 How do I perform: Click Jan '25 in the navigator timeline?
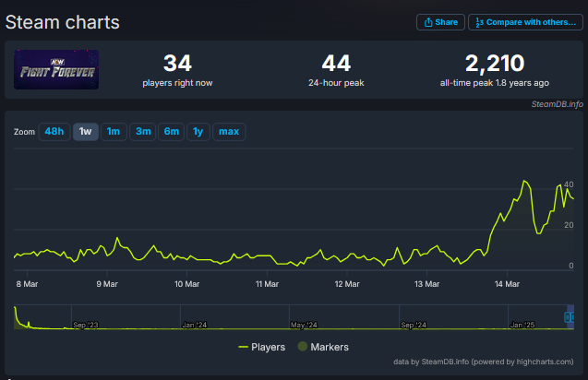pyautogui.click(x=522, y=325)
